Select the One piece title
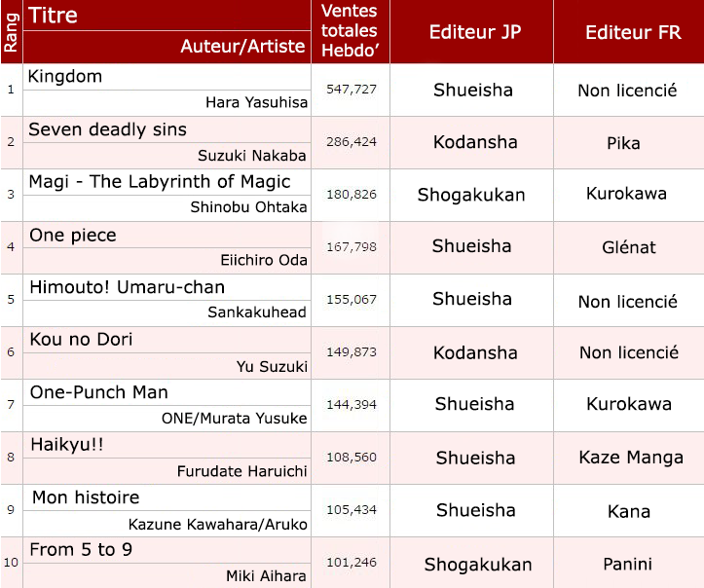Viewport: 704px width, 588px height. coord(73,236)
